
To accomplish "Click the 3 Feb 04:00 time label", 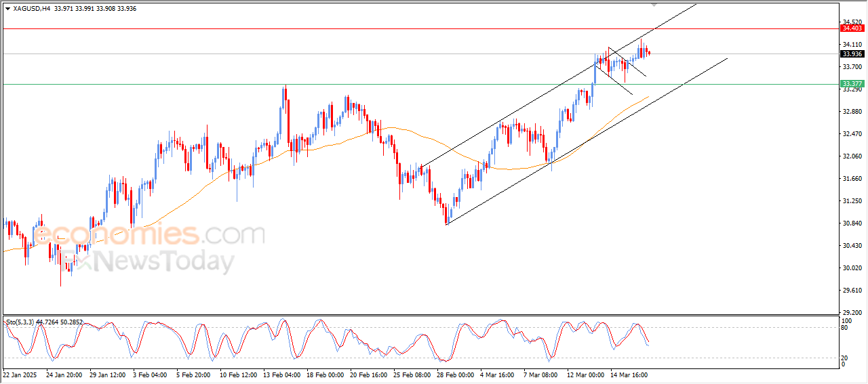I will (x=151, y=374).
